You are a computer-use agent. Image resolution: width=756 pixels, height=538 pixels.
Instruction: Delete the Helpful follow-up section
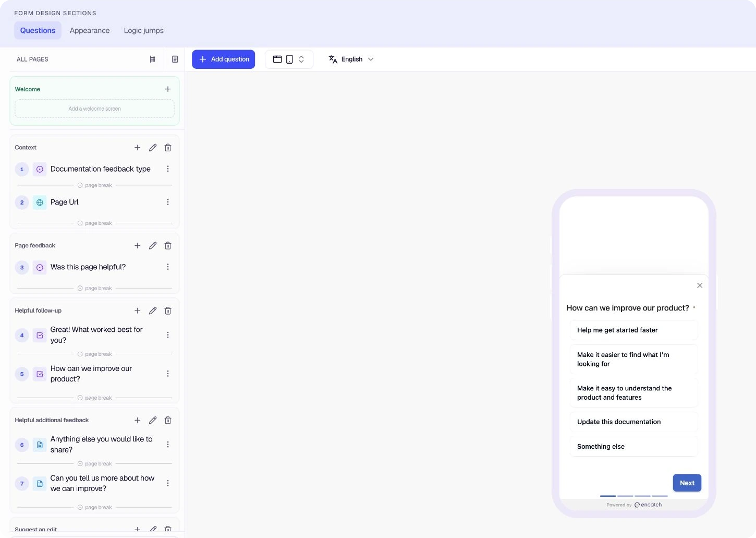[x=168, y=311]
